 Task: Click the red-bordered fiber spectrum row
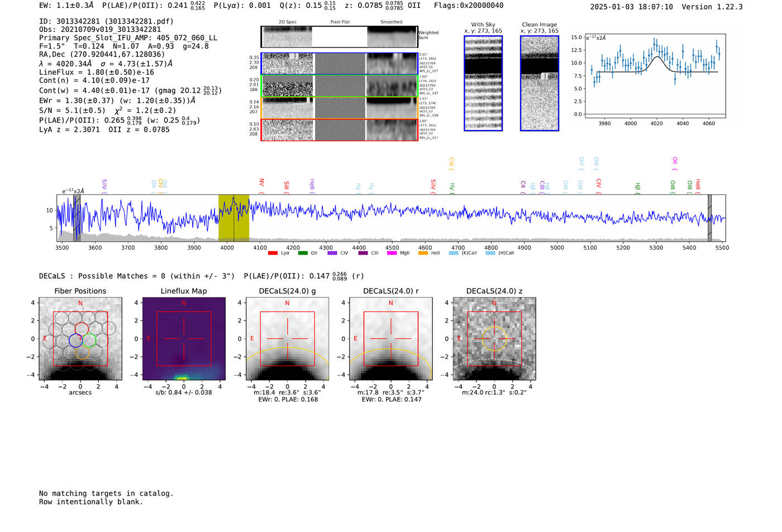click(340, 130)
